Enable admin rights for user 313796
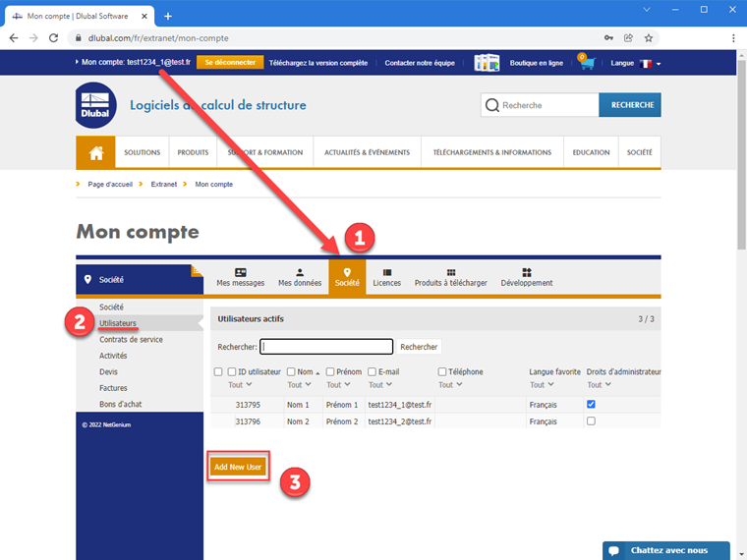 (x=591, y=420)
